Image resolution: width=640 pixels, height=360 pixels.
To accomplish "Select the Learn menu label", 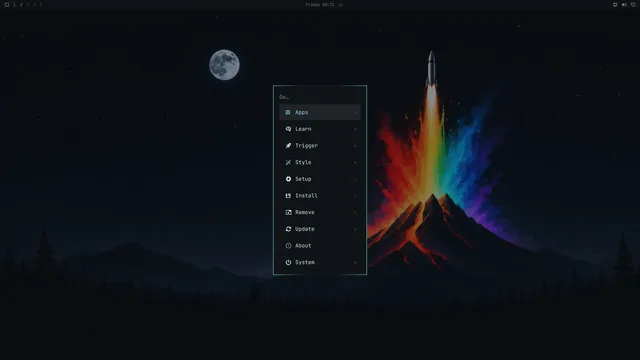I will tap(303, 129).
